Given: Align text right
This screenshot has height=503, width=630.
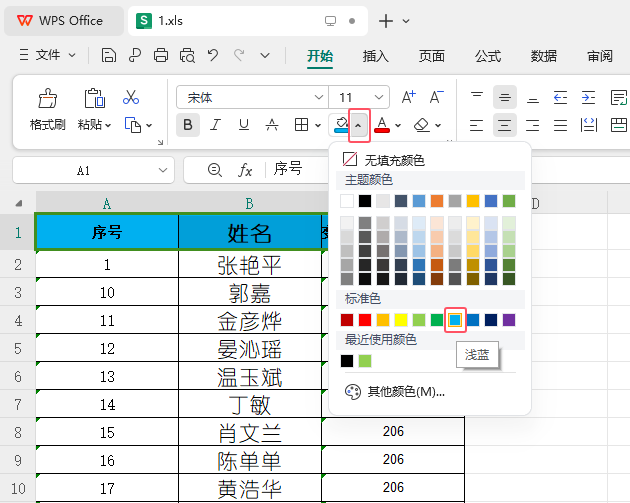Looking at the screenshot, I should click(533, 125).
